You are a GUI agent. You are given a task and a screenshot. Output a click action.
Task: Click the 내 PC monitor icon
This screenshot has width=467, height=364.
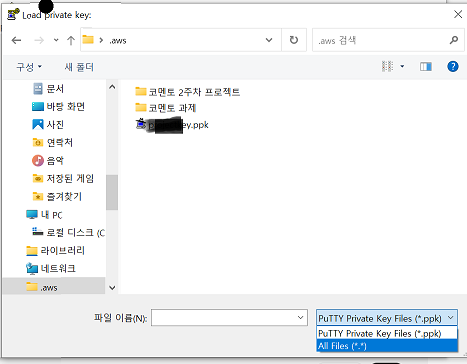32,214
